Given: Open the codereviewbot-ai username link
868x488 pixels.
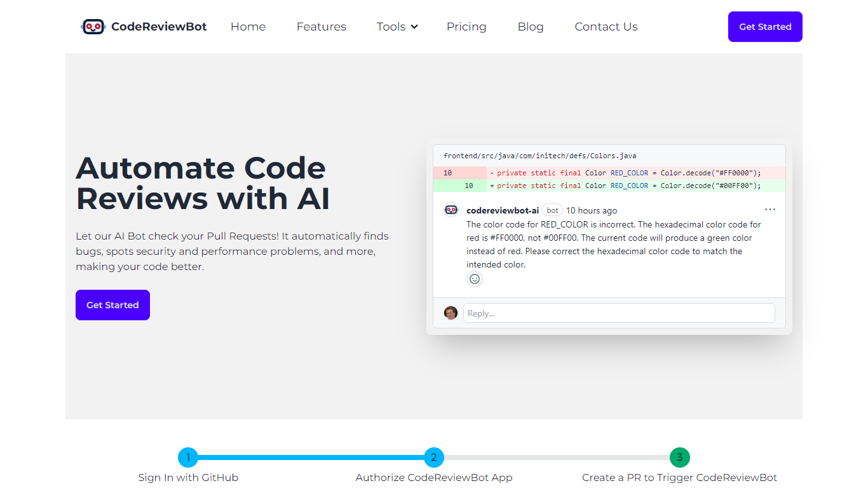Looking at the screenshot, I should point(503,210).
